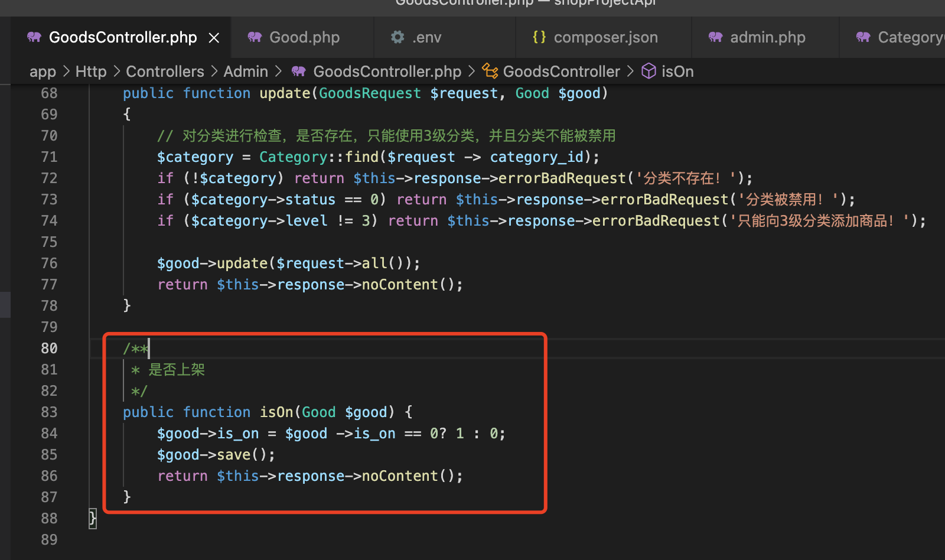Click 'Category' class name on line 71
This screenshot has width=945, height=560.
point(293,157)
